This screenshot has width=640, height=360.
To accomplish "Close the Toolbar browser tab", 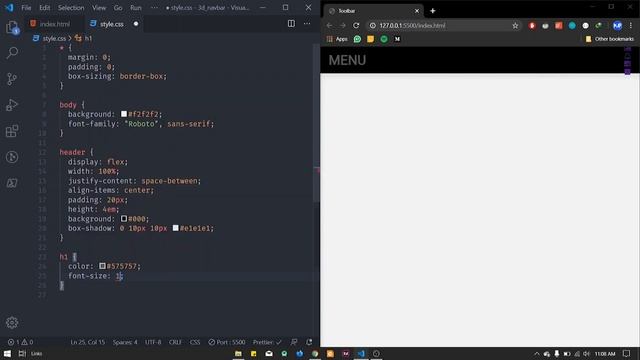I will click(417, 11).
